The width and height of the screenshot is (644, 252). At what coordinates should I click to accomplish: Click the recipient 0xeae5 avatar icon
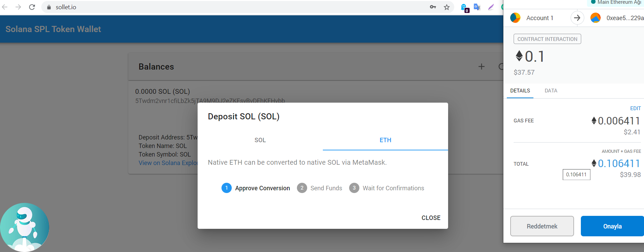[x=596, y=18]
